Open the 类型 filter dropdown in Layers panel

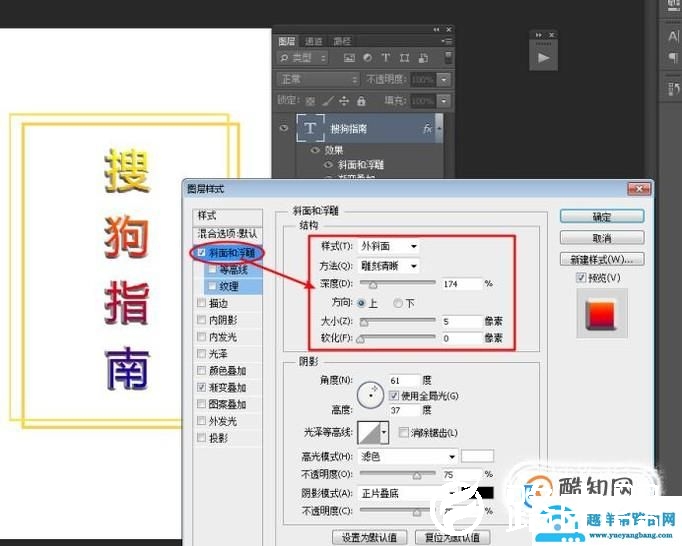[x=302, y=58]
